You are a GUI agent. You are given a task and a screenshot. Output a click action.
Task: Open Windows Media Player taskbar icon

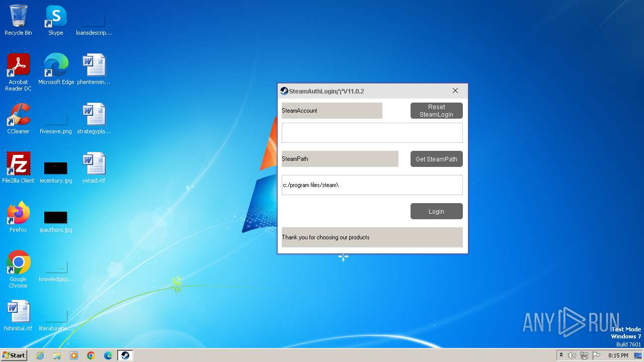[x=74, y=355]
